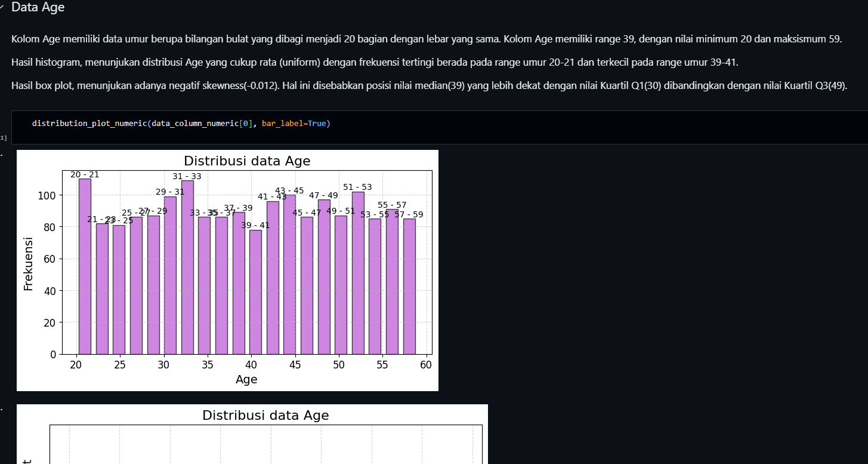
Task: Click the Age x-axis label
Action: point(246,379)
